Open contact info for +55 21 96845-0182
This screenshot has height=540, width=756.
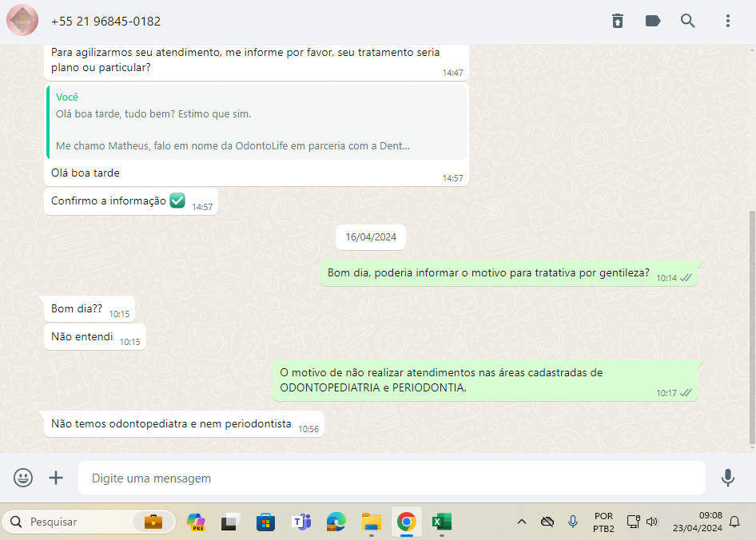[x=105, y=22]
